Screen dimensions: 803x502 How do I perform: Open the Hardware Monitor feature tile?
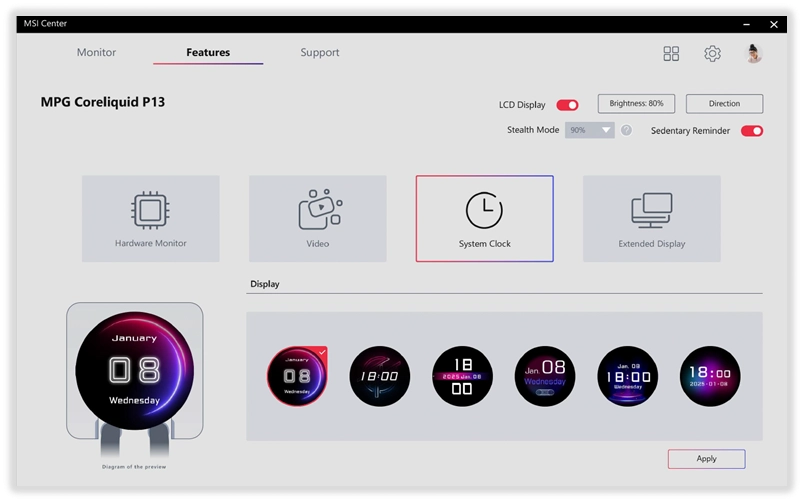[x=151, y=219]
